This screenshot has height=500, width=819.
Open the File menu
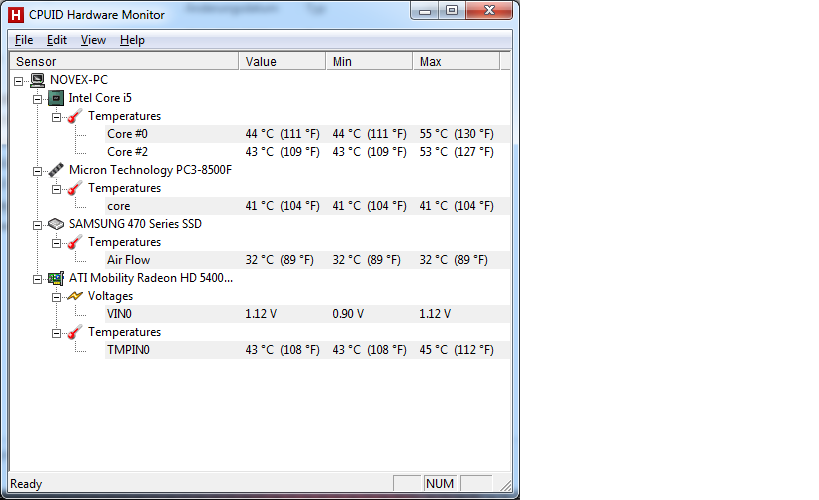tap(24, 40)
